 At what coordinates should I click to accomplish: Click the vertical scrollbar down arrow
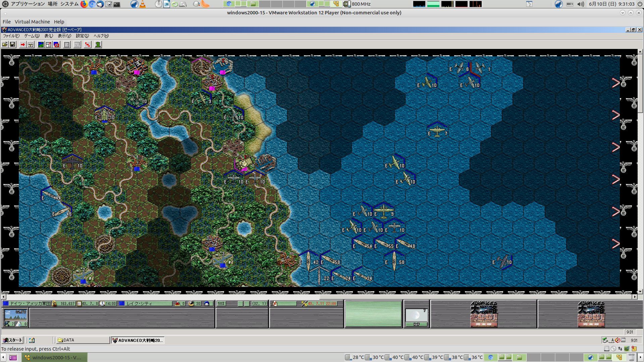[x=640, y=292]
